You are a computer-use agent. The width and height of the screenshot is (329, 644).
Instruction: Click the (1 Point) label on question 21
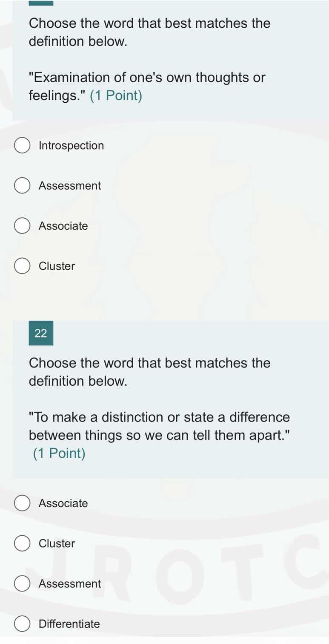click(117, 95)
